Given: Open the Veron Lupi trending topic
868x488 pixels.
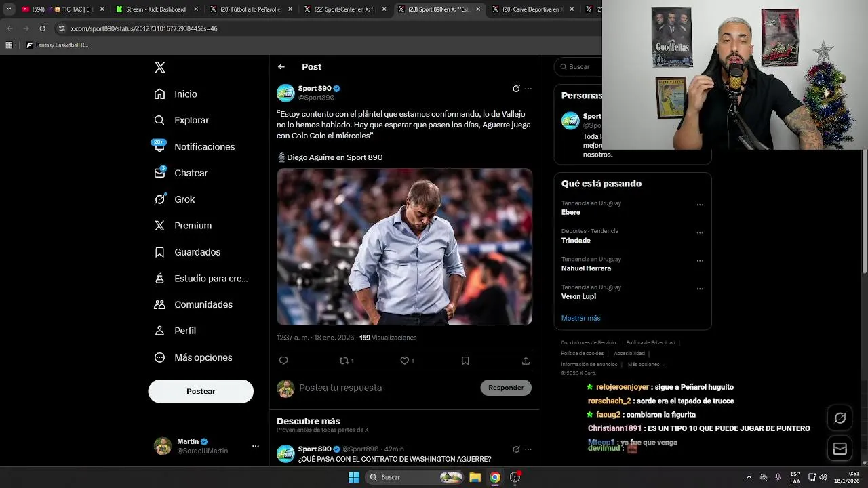Looking at the screenshot, I should (578, 296).
